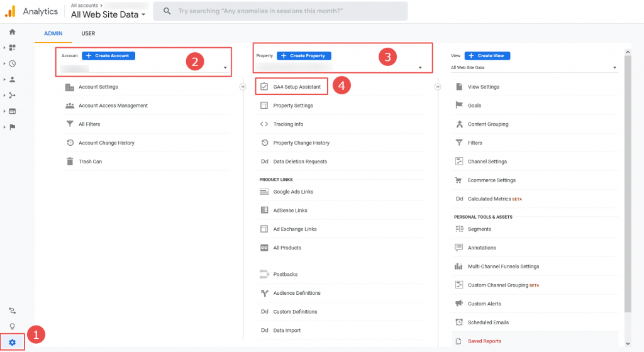Open the Home icon in sidebar
Image resolution: width=644 pixels, height=352 pixels.
click(x=13, y=32)
